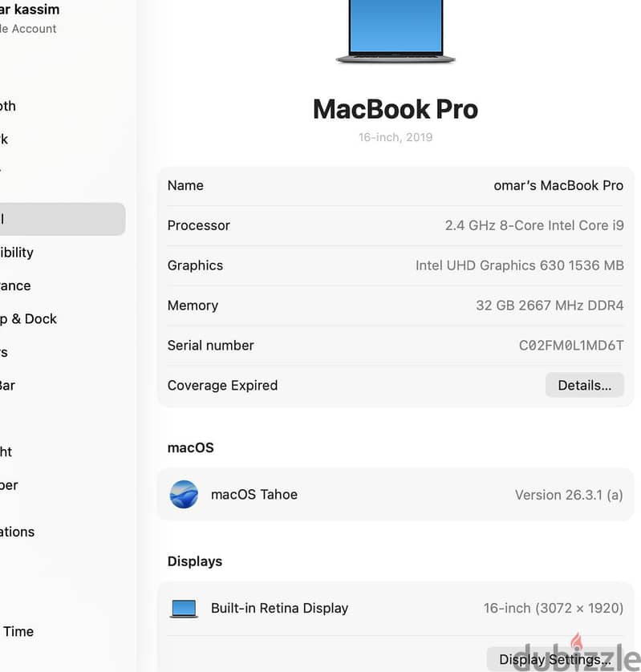
Task: Edit the computer name omar's MacBook Pro
Action: pos(558,185)
